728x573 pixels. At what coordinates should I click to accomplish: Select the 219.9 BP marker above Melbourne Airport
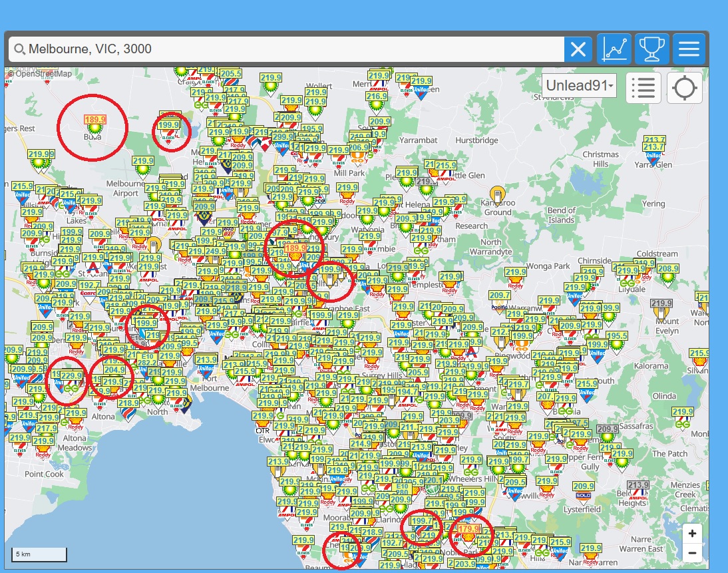(x=142, y=166)
